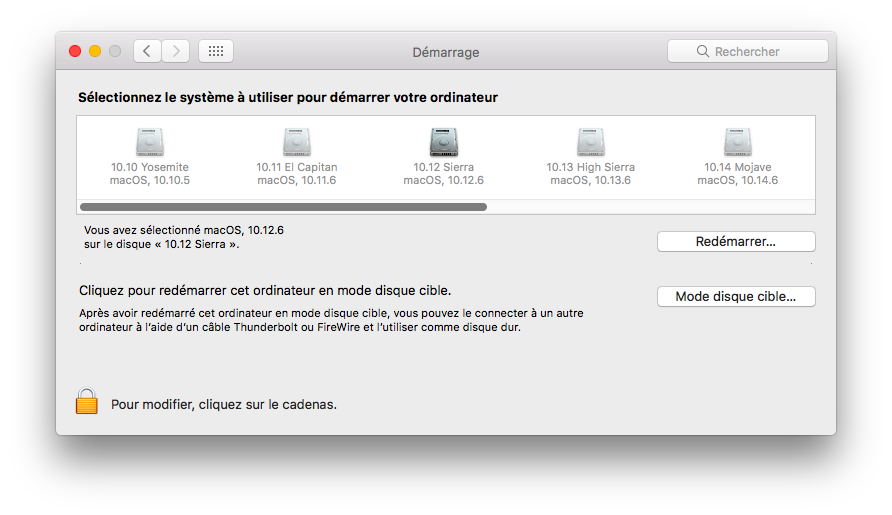The image size is (892, 515).
Task: Go forward with the right chevron button
Action: [176, 51]
